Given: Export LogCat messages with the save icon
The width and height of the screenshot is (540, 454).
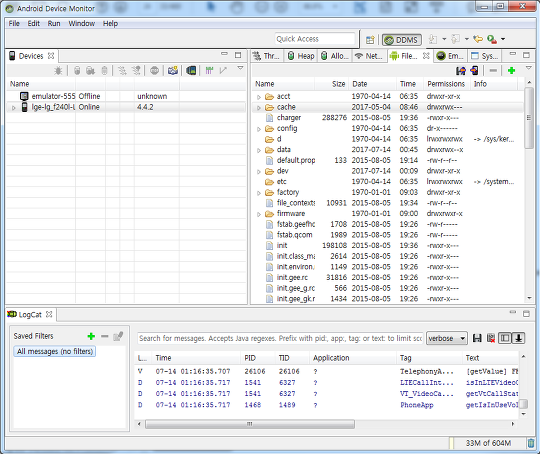Looking at the screenshot, I should click(x=477, y=338).
